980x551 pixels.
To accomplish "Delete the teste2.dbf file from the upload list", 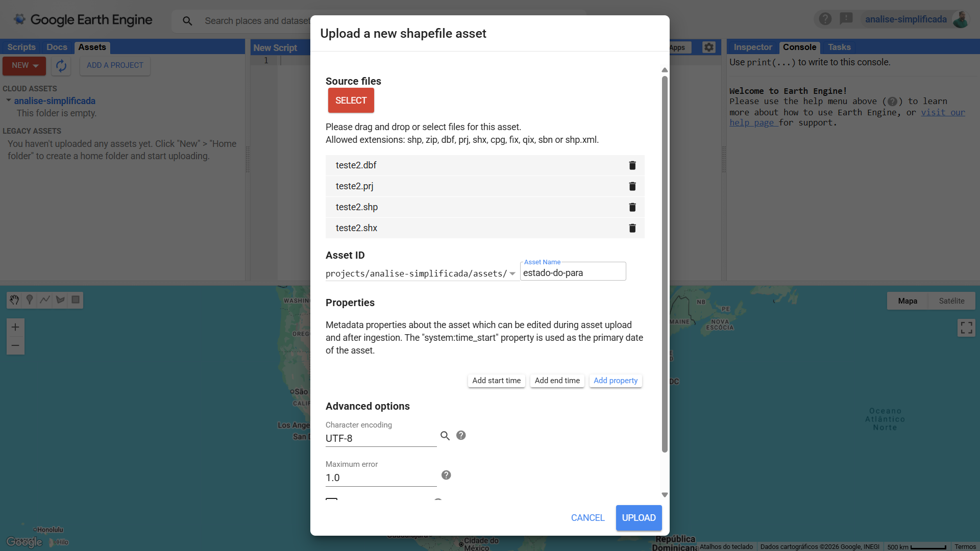I will [x=632, y=165].
